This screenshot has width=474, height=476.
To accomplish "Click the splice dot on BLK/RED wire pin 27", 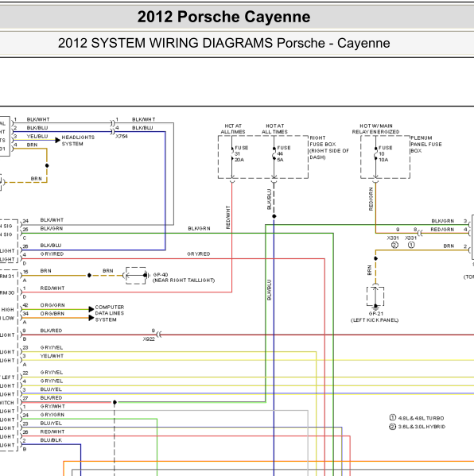I will tap(115, 402).
